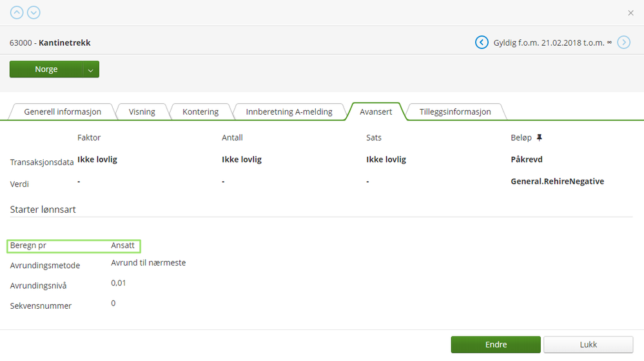Screen dimensions: 644x361
Task: Expand the Norge dropdown arrow
Action: (x=91, y=70)
